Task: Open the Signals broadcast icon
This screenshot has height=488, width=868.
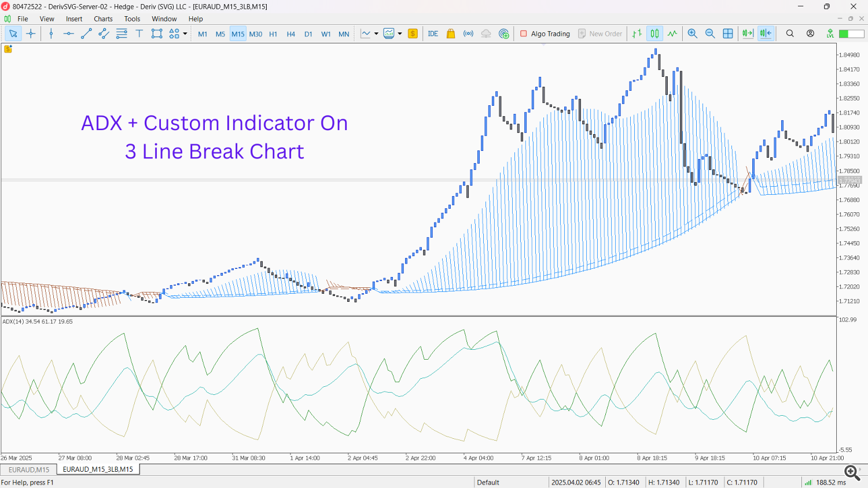Action: (x=469, y=34)
